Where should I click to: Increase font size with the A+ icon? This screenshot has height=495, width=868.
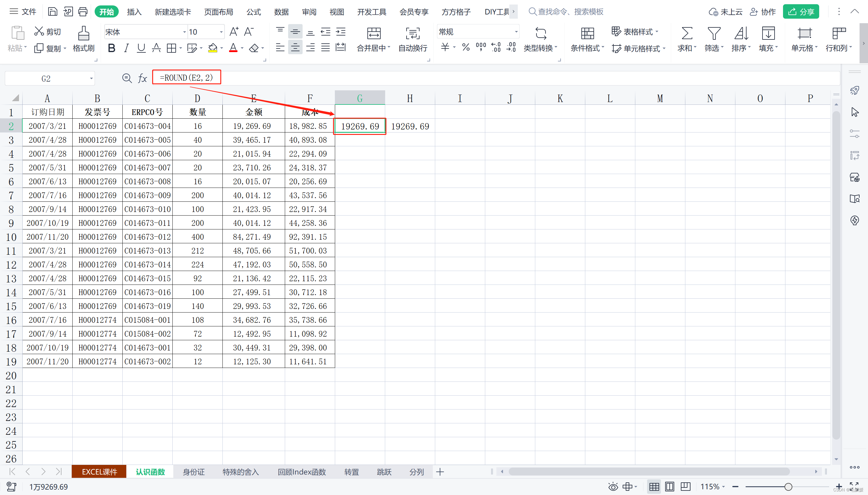click(234, 32)
